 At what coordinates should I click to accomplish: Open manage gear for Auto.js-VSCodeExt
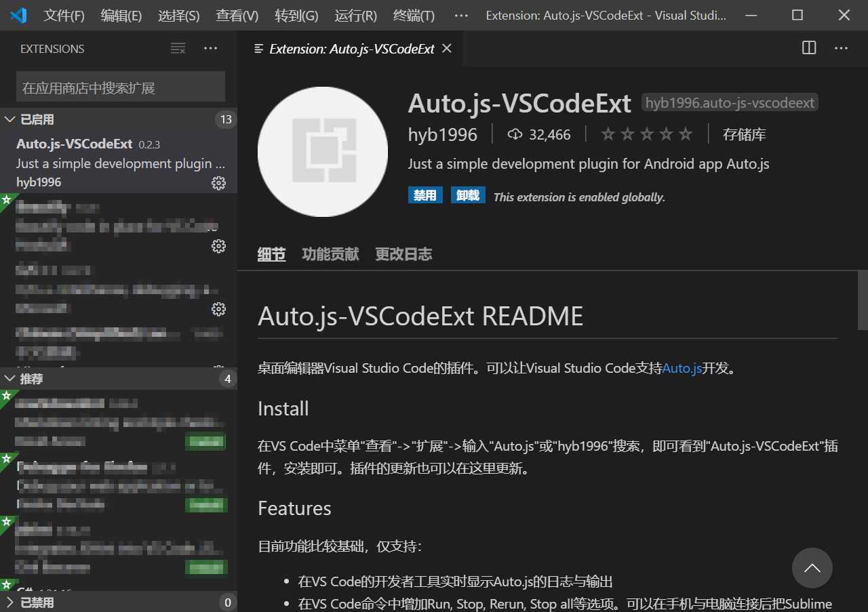tap(218, 182)
